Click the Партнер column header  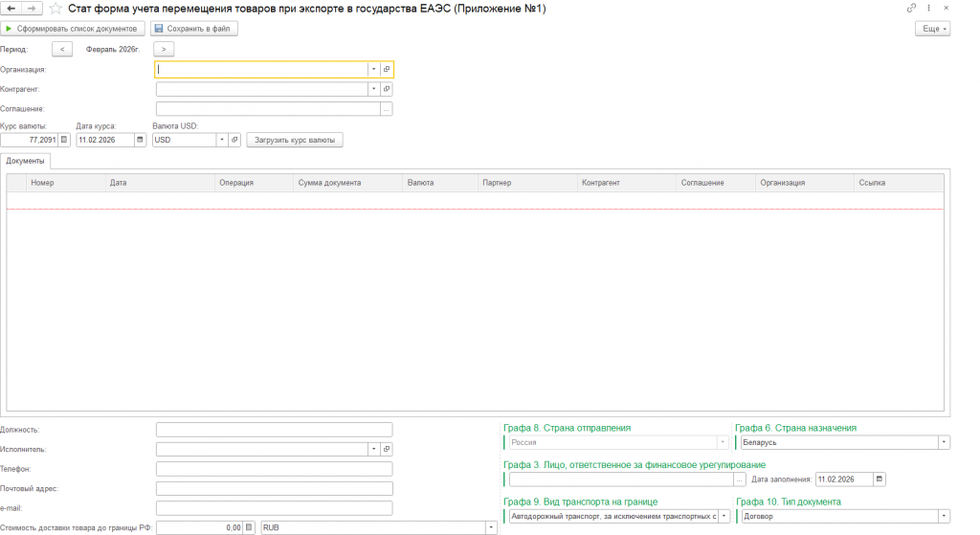tap(527, 183)
